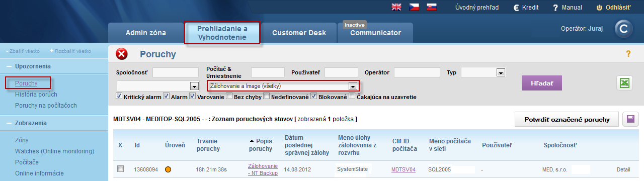644x181 pixels.
Task: Open História porúch in sidebar
Action: tap(36, 94)
